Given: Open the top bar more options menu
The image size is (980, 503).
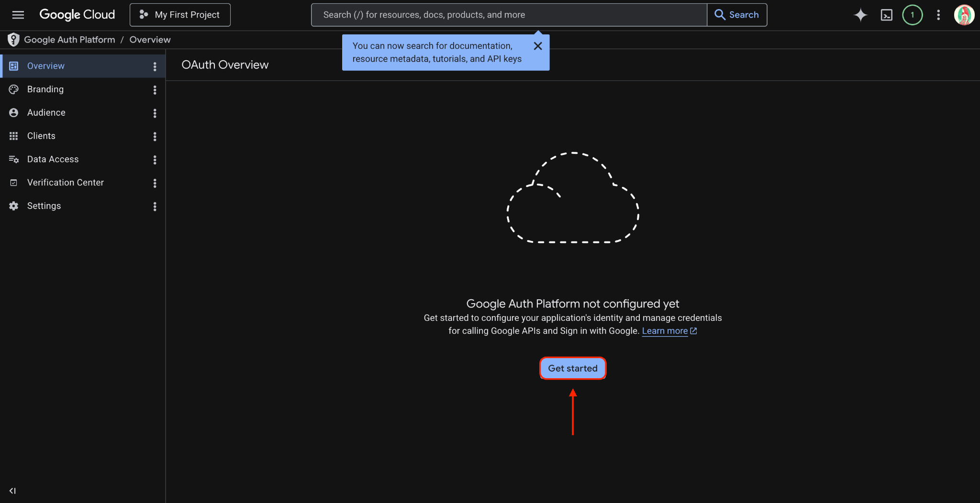Looking at the screenshot, I should click(938, 15).
